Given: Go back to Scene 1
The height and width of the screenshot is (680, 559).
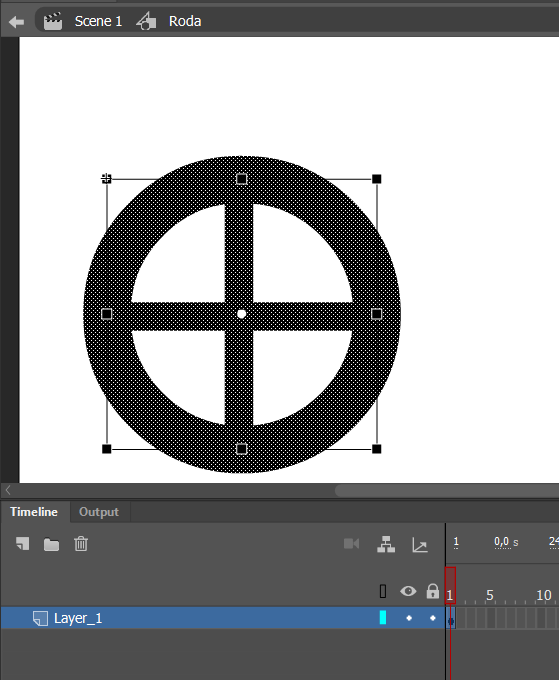Looking at the screenshot, I should 98,21.
